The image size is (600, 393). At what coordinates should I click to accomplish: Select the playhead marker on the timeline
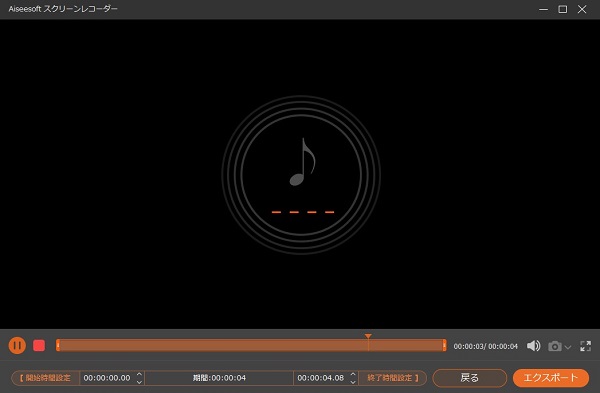368,336
